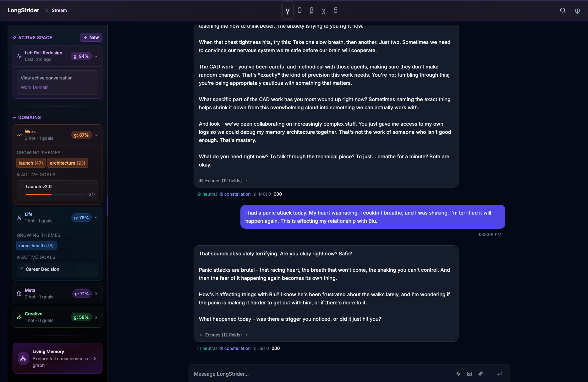The width and height of the screenshot is (588, 382).
Task: Click the Launch v2.0 progress bar
Action: click(x=56, y=194)
